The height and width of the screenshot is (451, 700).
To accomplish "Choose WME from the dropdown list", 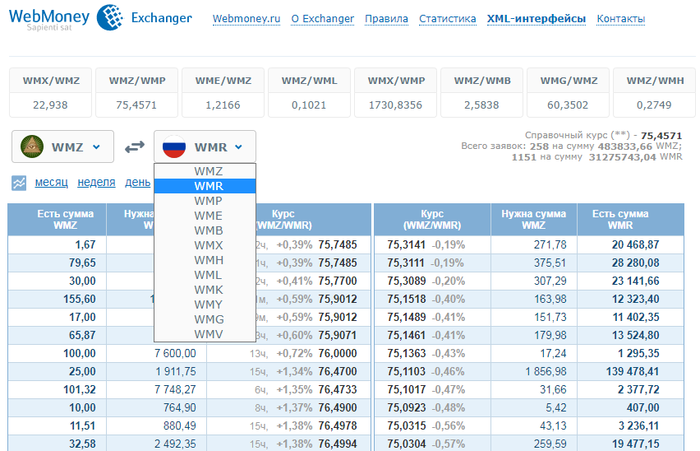I will click(205, 216).
